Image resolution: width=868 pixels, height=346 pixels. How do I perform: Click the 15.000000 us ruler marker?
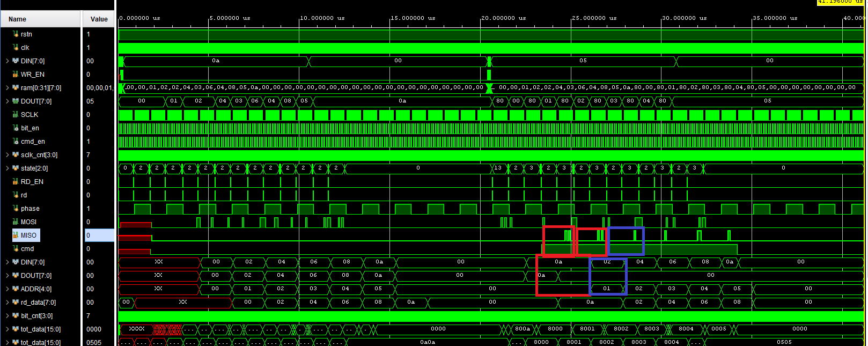click(413, 18)
